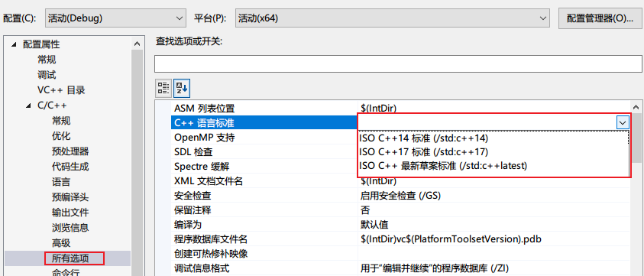The width and height of the screenshot is (644, 276).
Task: Switch to alphabetical sort icon
Action: click(x=182, y=88)
